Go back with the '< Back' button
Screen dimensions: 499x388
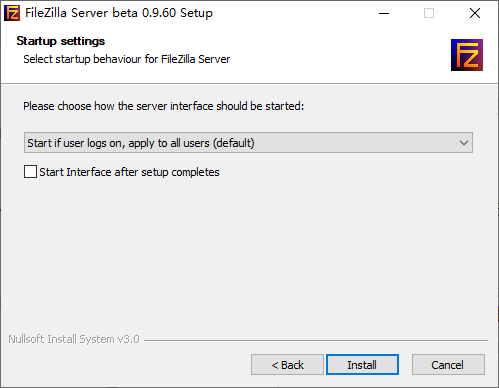pos(287,365)
